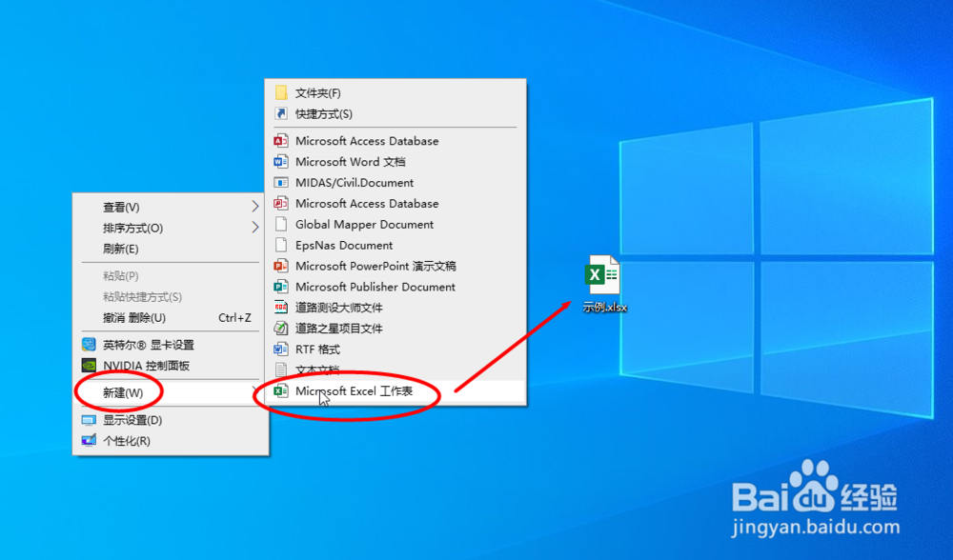The image size is (953, 560).
Task: Click the document icon for RTF 格式
Action: click(281, 349)
